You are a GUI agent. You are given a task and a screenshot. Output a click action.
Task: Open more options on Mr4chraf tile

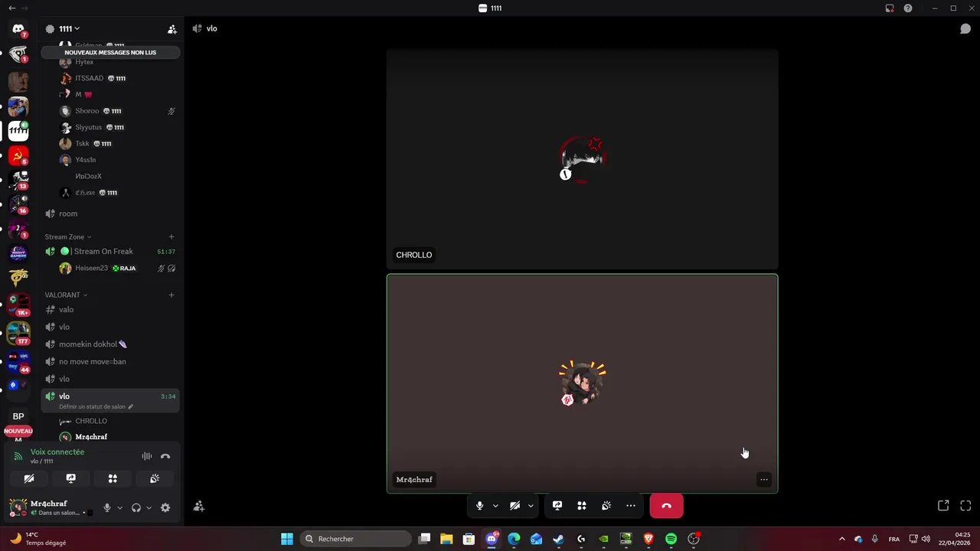pos(764,480)
